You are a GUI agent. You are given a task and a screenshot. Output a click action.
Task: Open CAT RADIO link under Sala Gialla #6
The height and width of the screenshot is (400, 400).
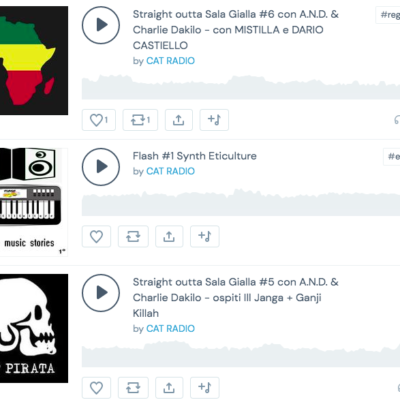tap(170, 61)
